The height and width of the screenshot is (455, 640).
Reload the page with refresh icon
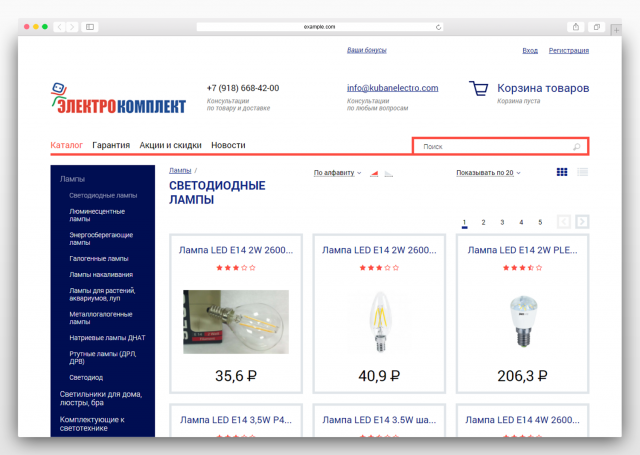(x=438, y=27)
